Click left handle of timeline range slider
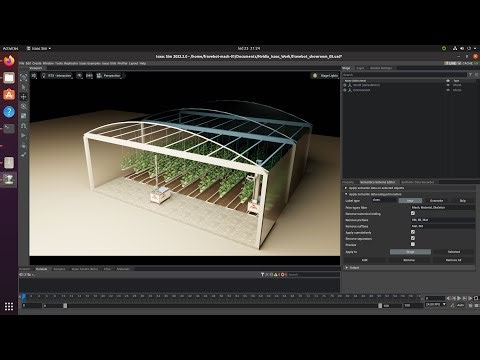This screenshot has height=360, width=480. coord(65,306)
